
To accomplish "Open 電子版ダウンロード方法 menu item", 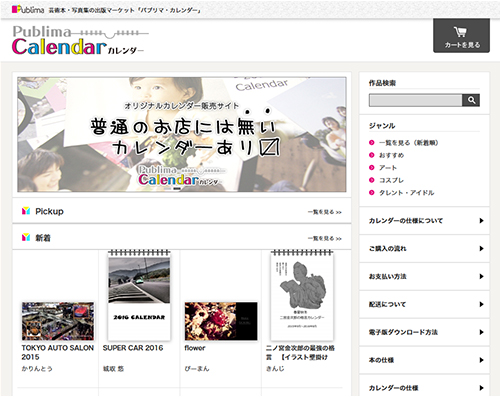I will click(x=424, y=332).
